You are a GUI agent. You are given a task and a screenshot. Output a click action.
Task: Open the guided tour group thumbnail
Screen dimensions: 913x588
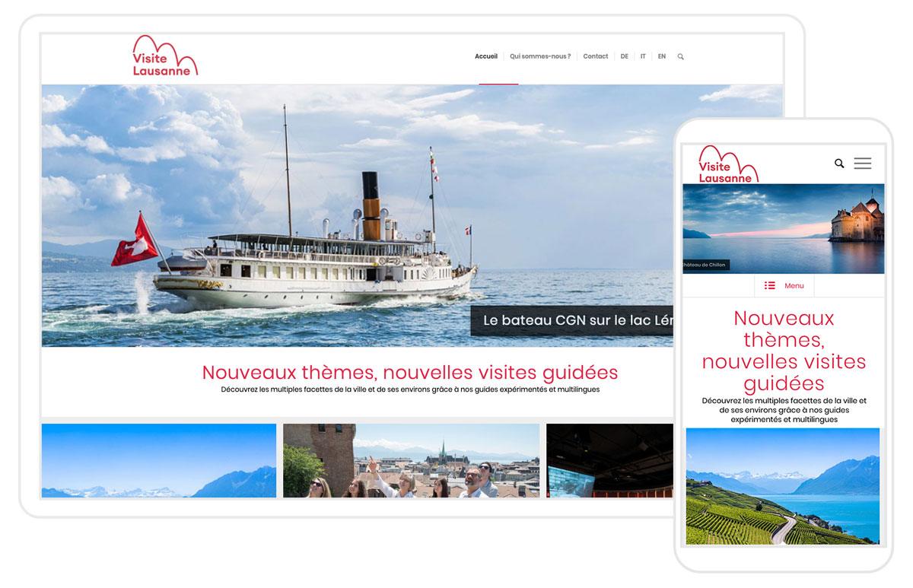411,461
